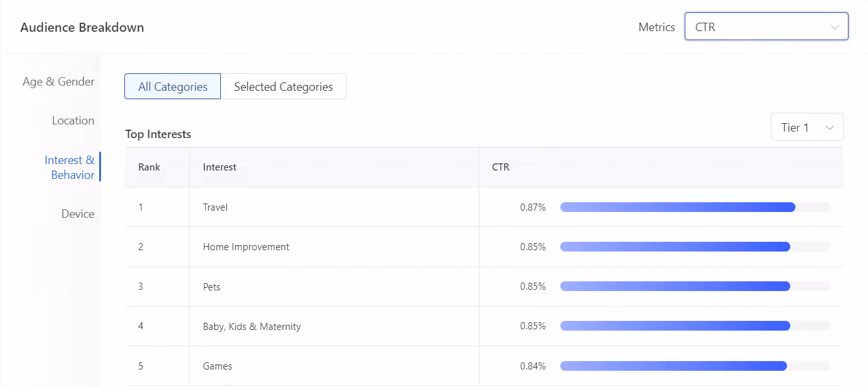868x387 pixels.
Task: Click the Rank column header
Action: click(x=148, y=167)
